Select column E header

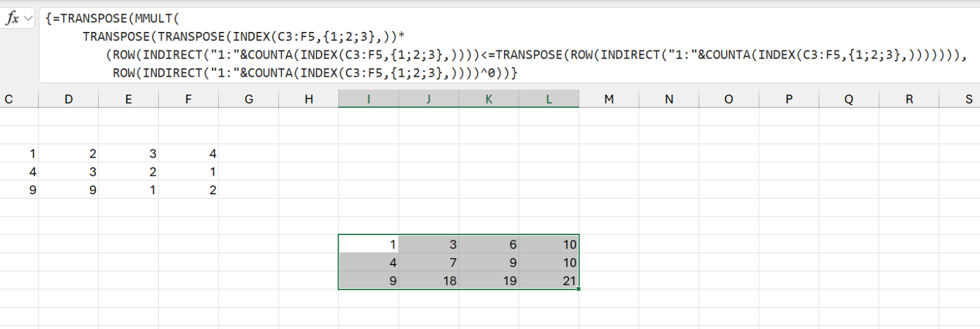[128, 99]
